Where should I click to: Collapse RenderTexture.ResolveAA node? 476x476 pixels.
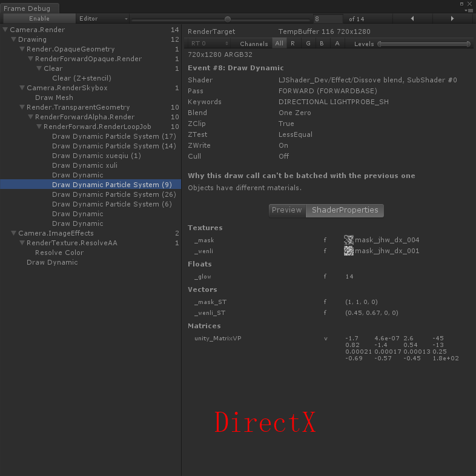22,243
